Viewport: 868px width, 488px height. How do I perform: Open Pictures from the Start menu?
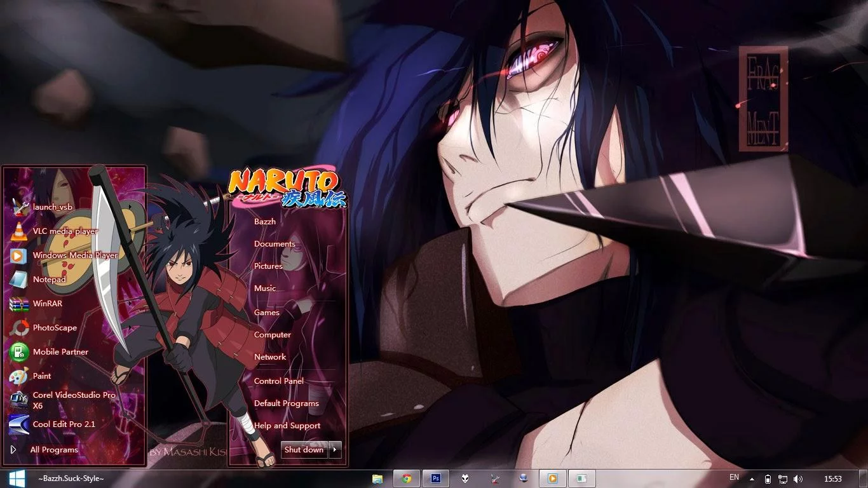tap(268, 266)
